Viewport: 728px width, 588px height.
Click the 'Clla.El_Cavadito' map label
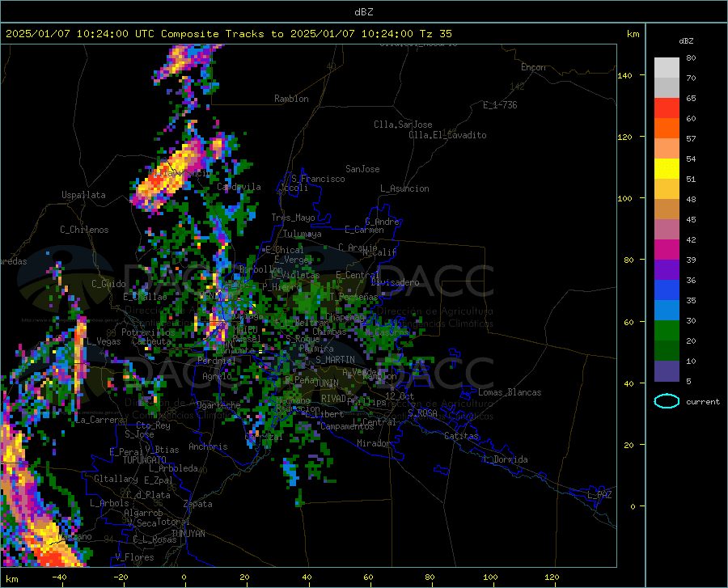447,135
